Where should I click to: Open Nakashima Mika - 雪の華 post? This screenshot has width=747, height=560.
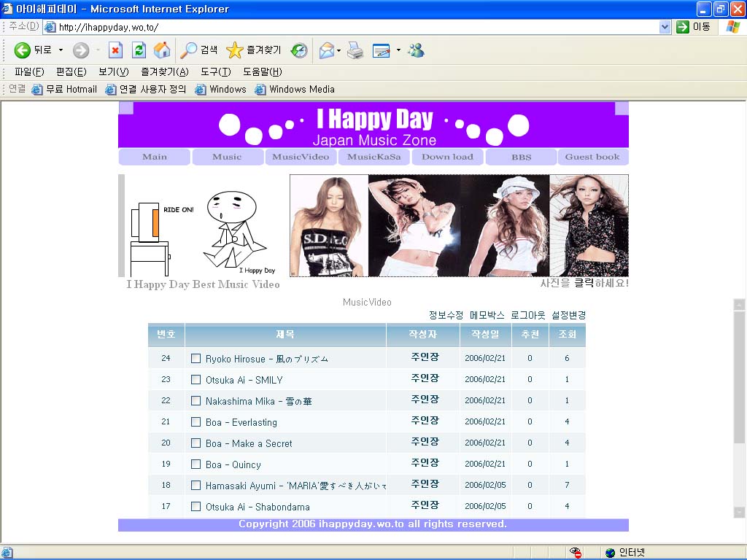(x=258, y=401)
